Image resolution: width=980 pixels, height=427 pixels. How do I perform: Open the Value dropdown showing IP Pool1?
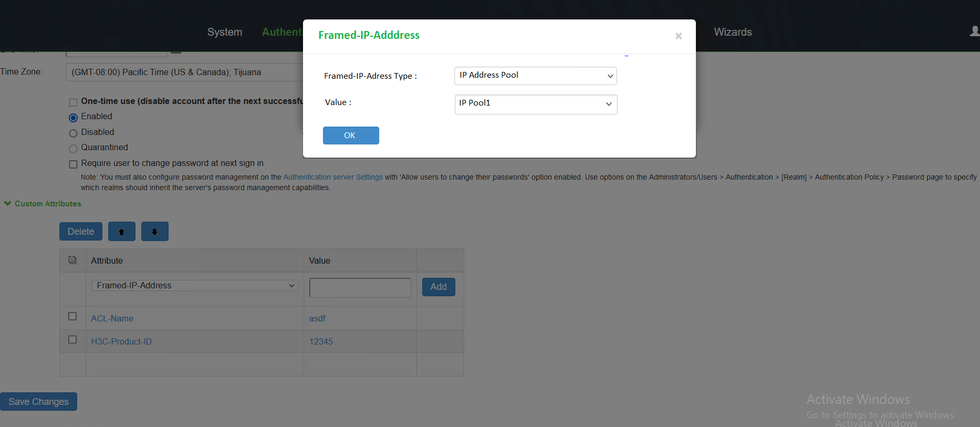[535, 104]
